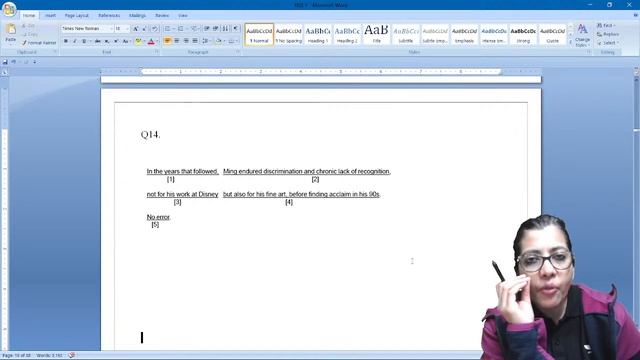640x360 pixels.
Task: Undo from Quick Access toolbar
Action: click(14, 62)
